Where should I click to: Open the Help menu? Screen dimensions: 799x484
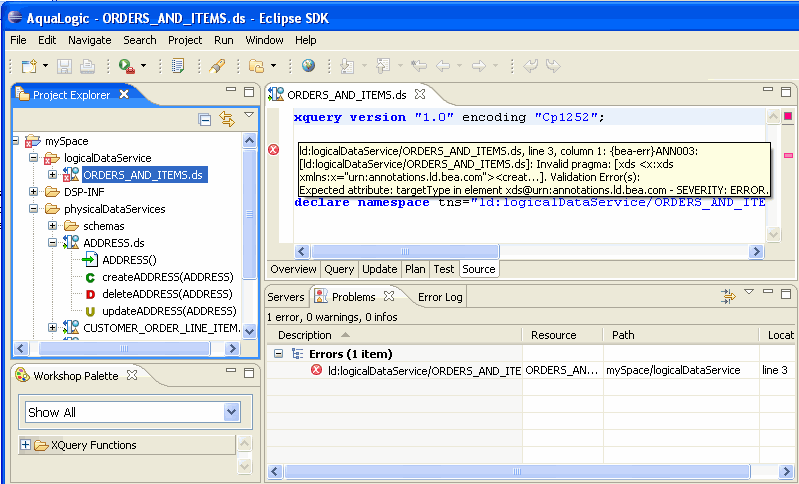pos(306,40)
